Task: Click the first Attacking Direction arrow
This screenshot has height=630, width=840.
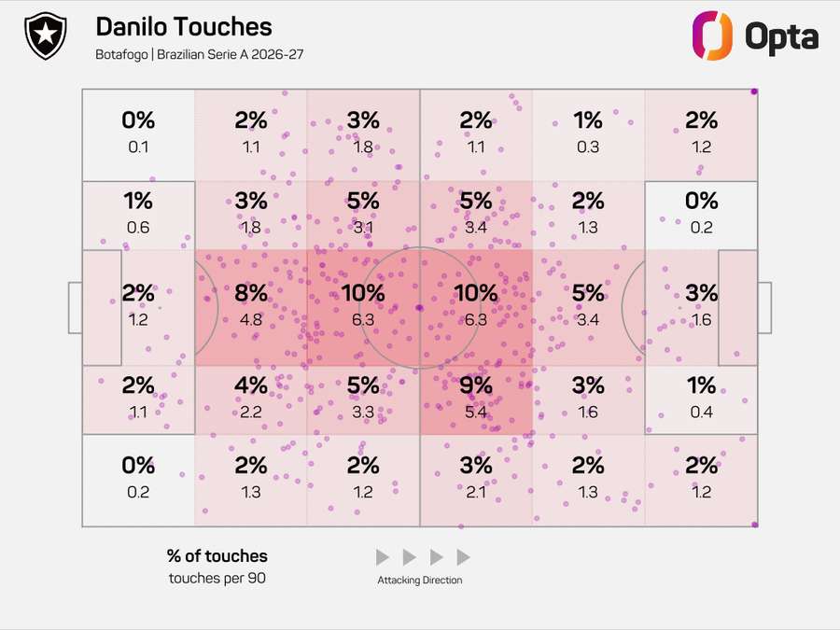Action: point(382,557)
